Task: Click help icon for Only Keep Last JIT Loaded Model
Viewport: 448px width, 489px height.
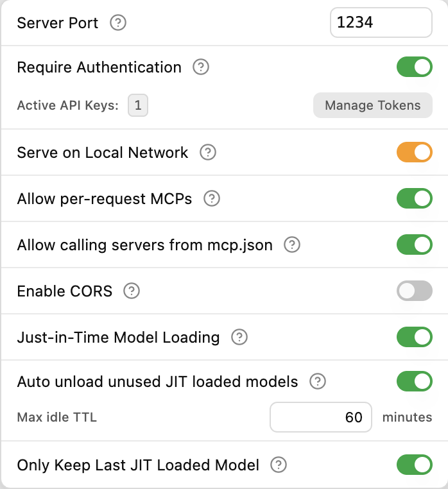Action: pos(279,465)
